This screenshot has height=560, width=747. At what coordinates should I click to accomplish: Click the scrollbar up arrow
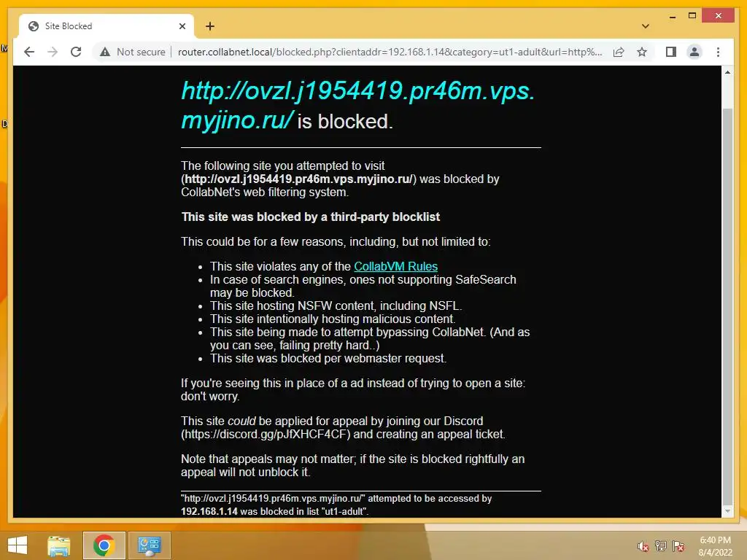click(x=727, y=72)
